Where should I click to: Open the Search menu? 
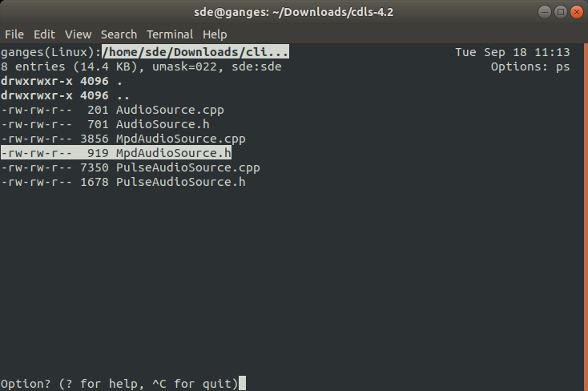tap(119, 34)
